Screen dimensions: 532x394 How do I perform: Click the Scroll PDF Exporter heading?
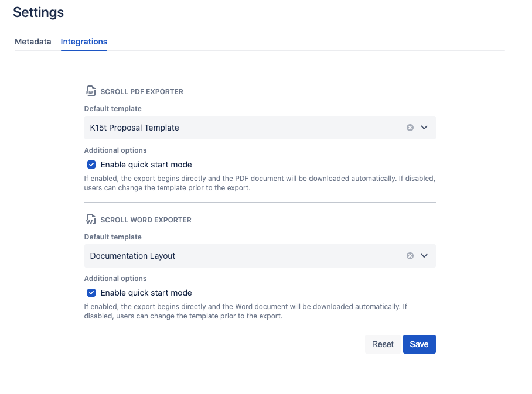tap(142, 92)
